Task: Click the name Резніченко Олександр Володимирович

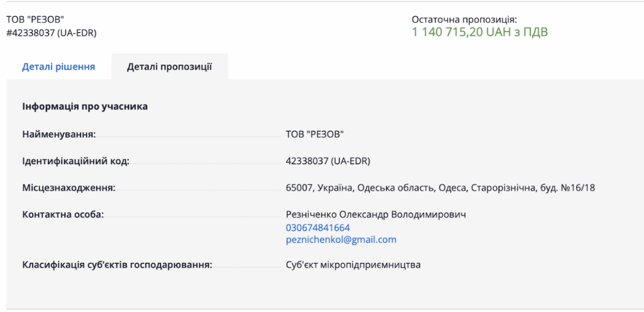Action: point(376,214)
